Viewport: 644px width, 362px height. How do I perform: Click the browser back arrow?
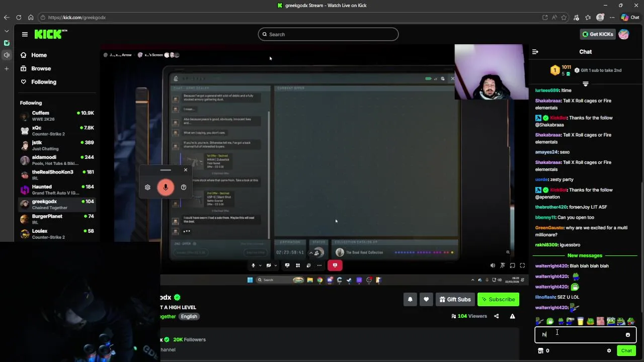(x=7, y=17)
